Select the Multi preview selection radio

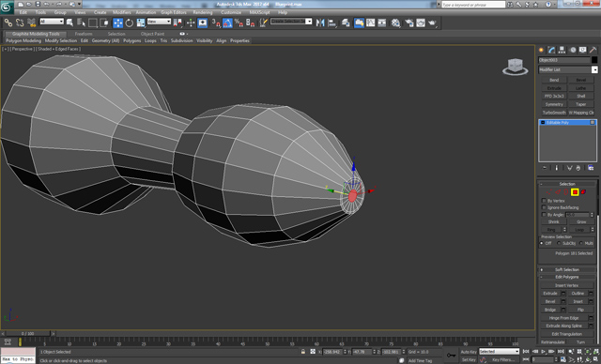[x=581, y=243]
